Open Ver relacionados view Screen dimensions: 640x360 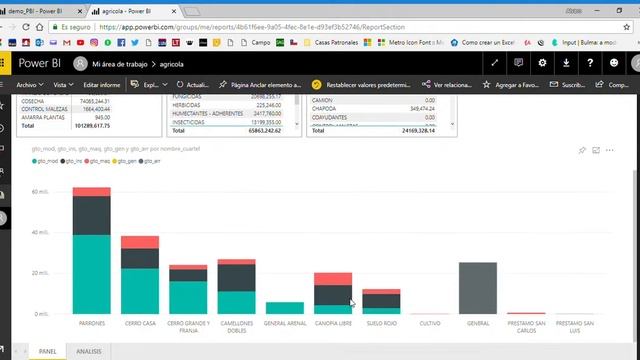click(447, 85)
